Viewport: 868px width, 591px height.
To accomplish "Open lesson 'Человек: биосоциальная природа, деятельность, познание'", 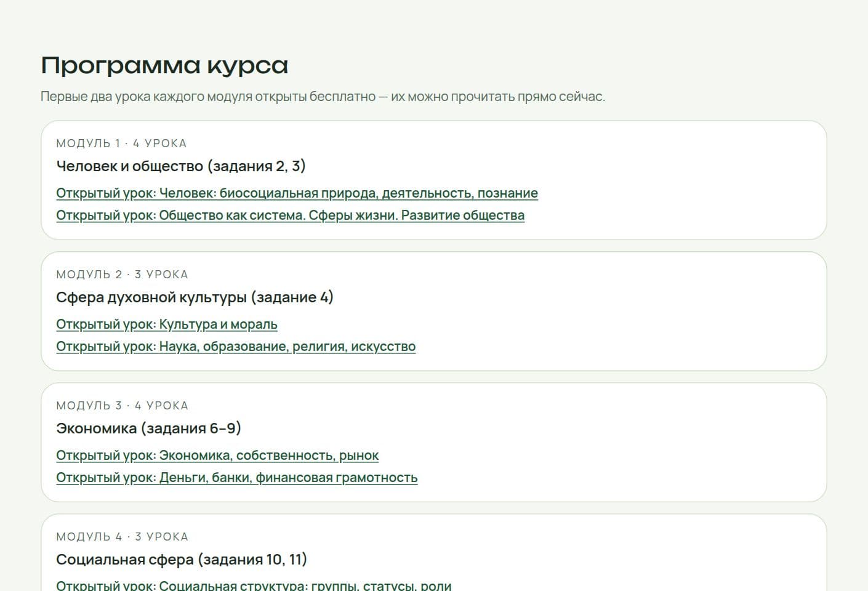I will pos(297,193).
